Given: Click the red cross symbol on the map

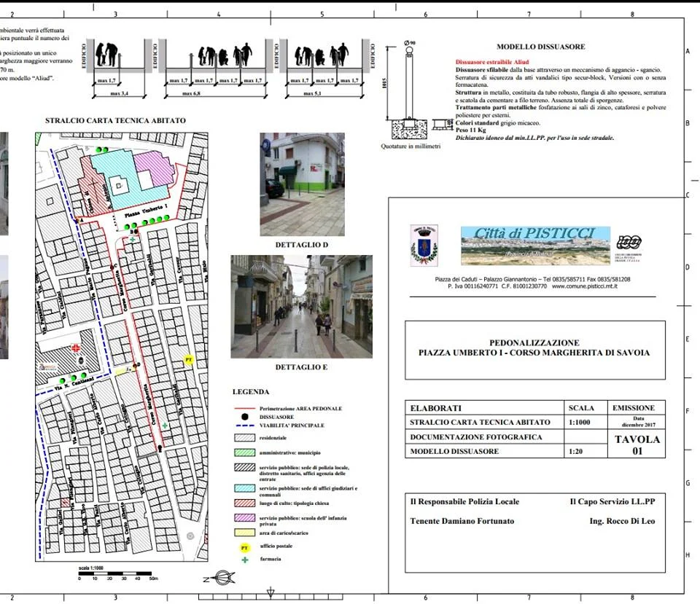Looking at the screenshot, I should [77, 348].
